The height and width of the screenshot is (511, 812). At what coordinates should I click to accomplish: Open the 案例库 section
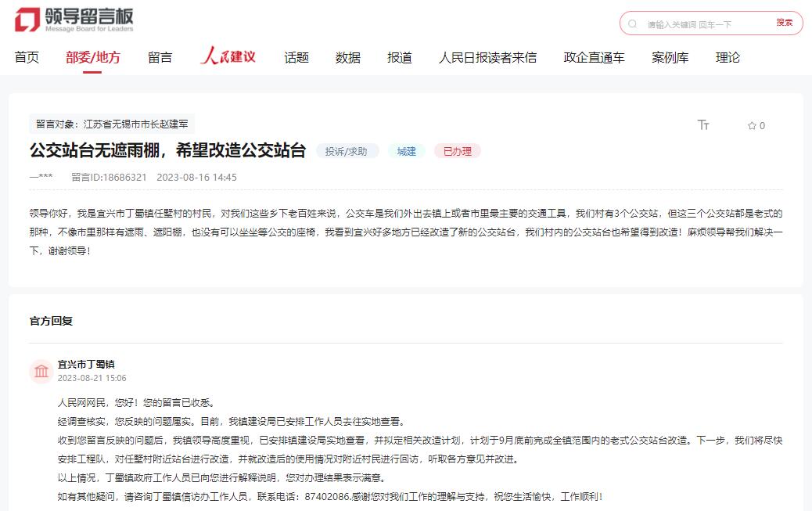pos(670,56)
